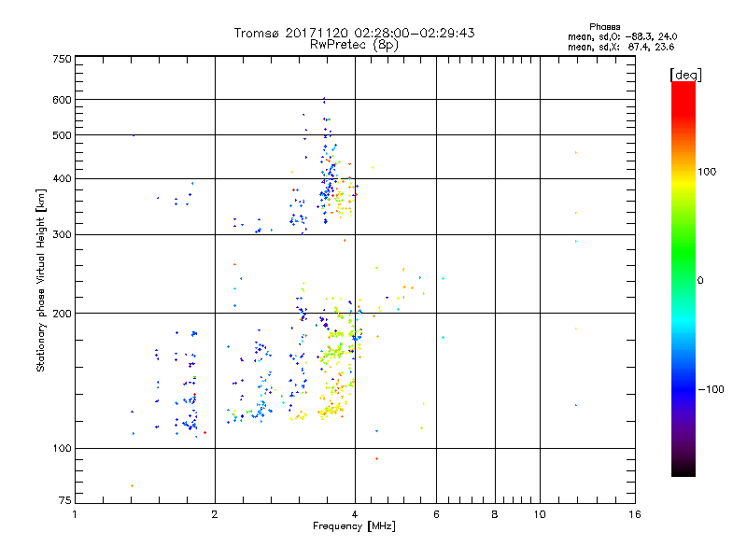Click the x-axis tick label '4'
The width and height of the screenshot is (747, 560).
click(355, 514)
